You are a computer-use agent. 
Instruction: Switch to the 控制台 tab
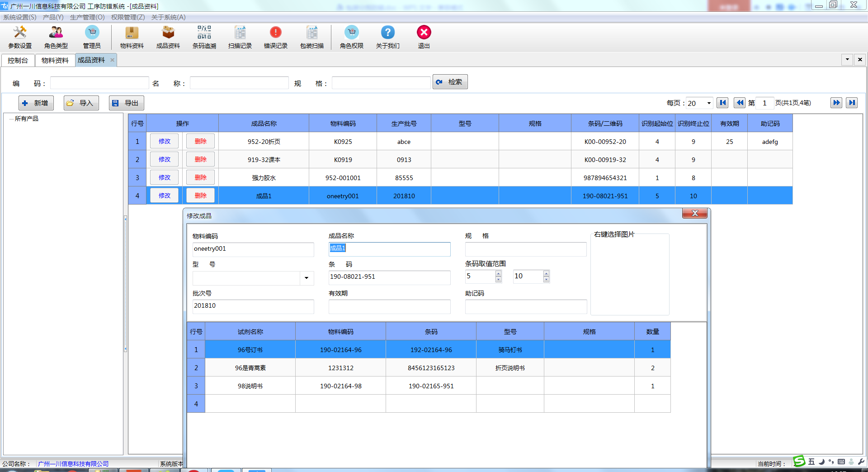18,60
